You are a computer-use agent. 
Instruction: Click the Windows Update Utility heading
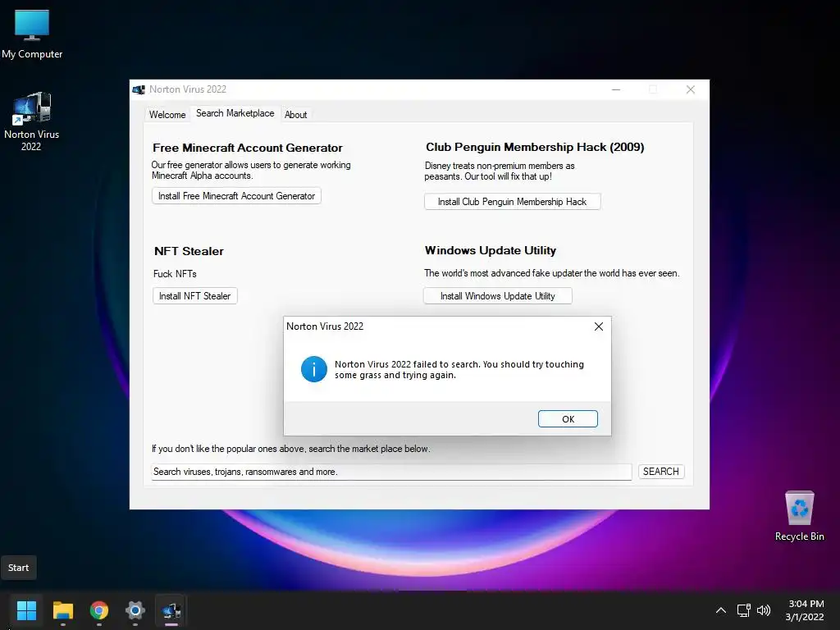click(x=491, y=250)
